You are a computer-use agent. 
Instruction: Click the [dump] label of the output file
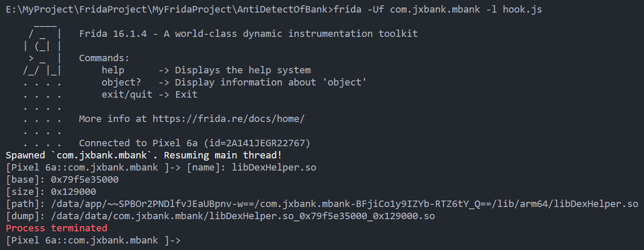tap(20, 216)
